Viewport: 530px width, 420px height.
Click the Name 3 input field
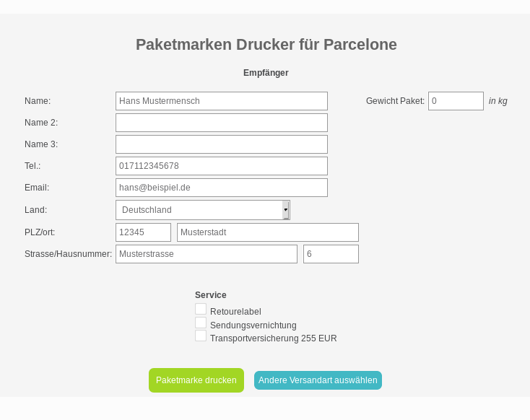click(221, 144)
